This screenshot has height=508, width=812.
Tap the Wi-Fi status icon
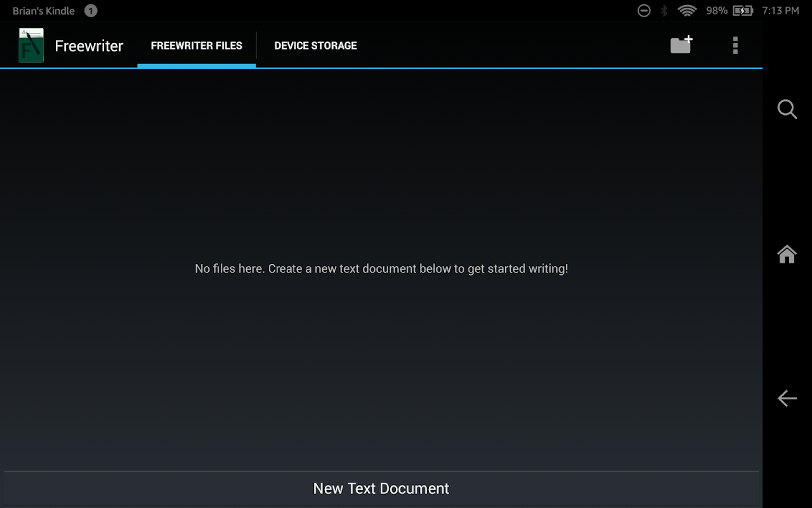[687, 11]
